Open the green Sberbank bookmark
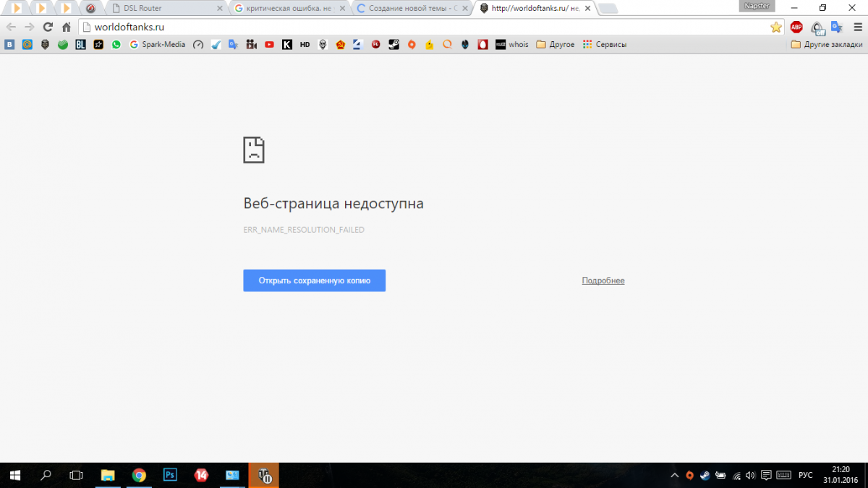 [x=63, y=44]
